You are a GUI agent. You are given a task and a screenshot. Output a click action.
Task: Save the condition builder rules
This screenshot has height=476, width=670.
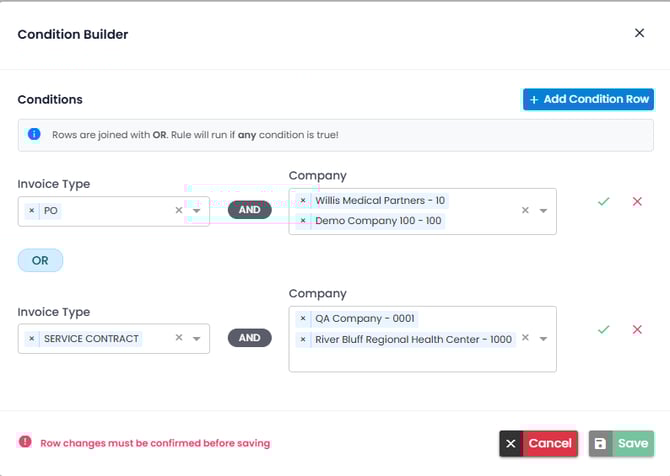[621, 444]
